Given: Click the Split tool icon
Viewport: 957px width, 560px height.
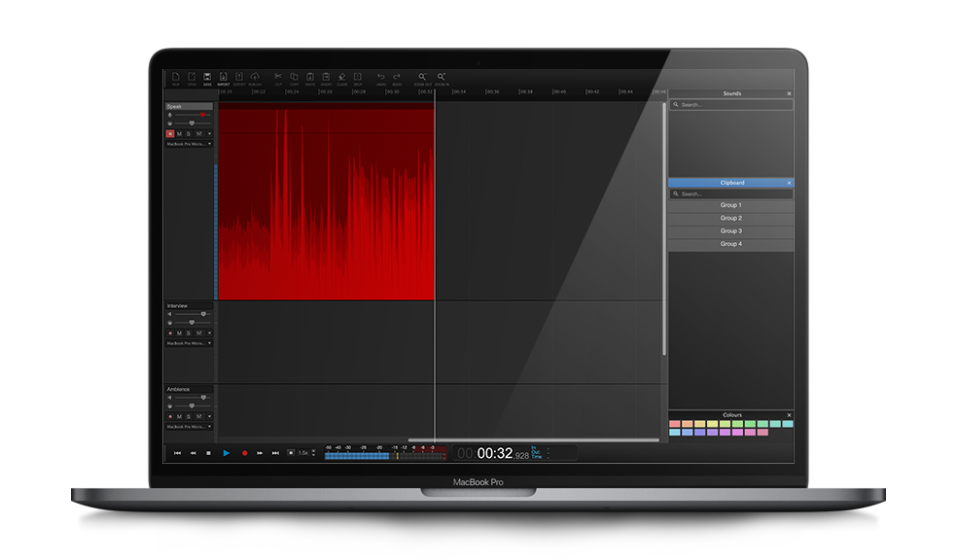Looking at the screenshot, I should tap(357, 77).
